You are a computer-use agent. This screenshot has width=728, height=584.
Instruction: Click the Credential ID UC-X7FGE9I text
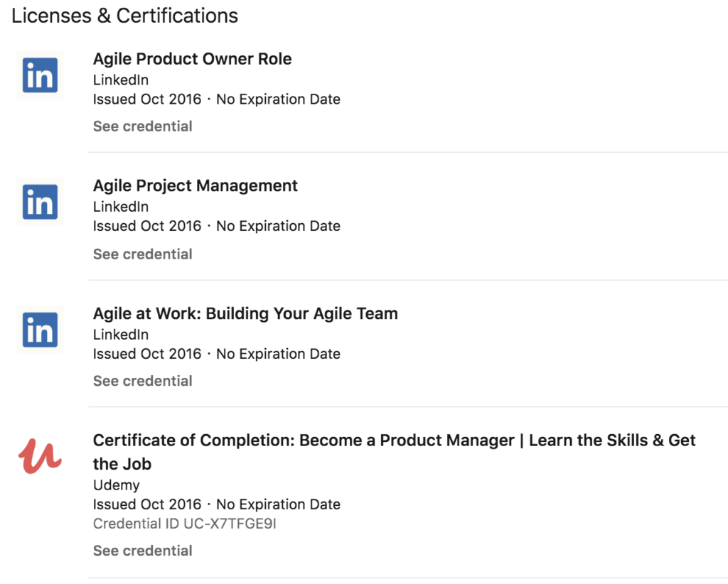pyautogui.click(x=186, y=524)
